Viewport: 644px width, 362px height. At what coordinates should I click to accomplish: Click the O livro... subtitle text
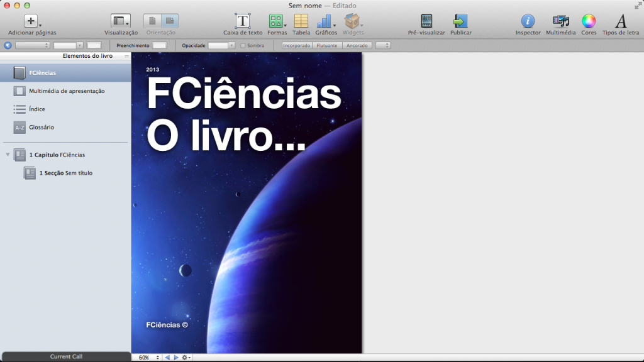point(226,136)
